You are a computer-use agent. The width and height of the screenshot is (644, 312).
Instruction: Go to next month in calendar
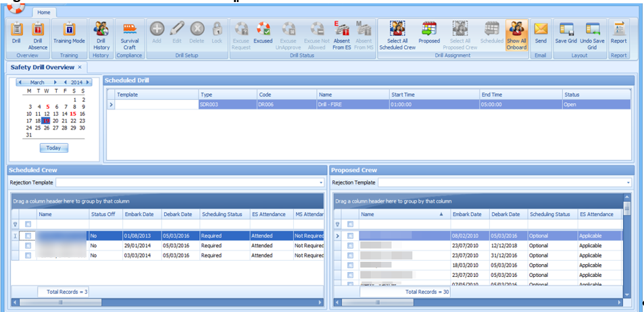pos(55,82)
